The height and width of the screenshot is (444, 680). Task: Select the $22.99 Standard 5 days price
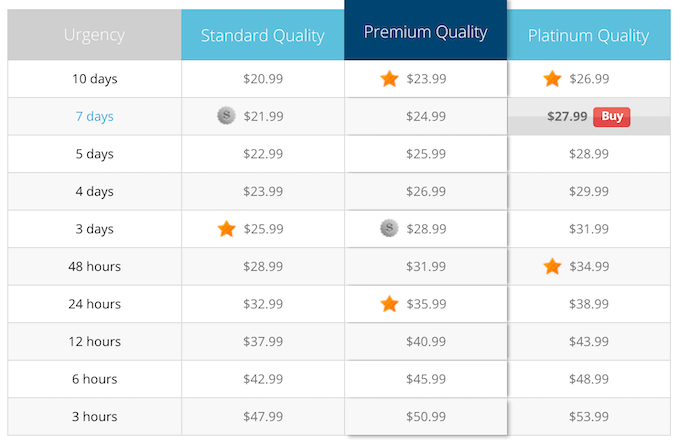click(263, 154)
